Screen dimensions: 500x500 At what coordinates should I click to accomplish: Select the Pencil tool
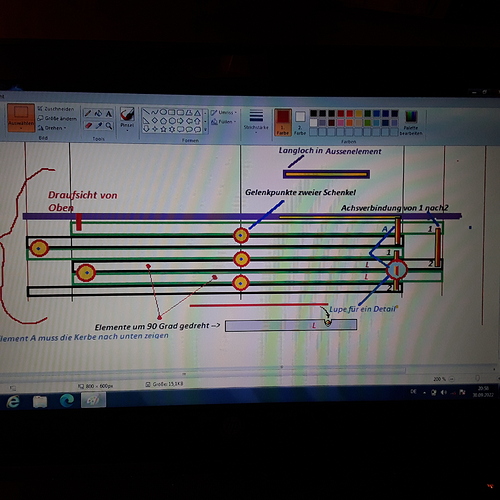(88, 113)
